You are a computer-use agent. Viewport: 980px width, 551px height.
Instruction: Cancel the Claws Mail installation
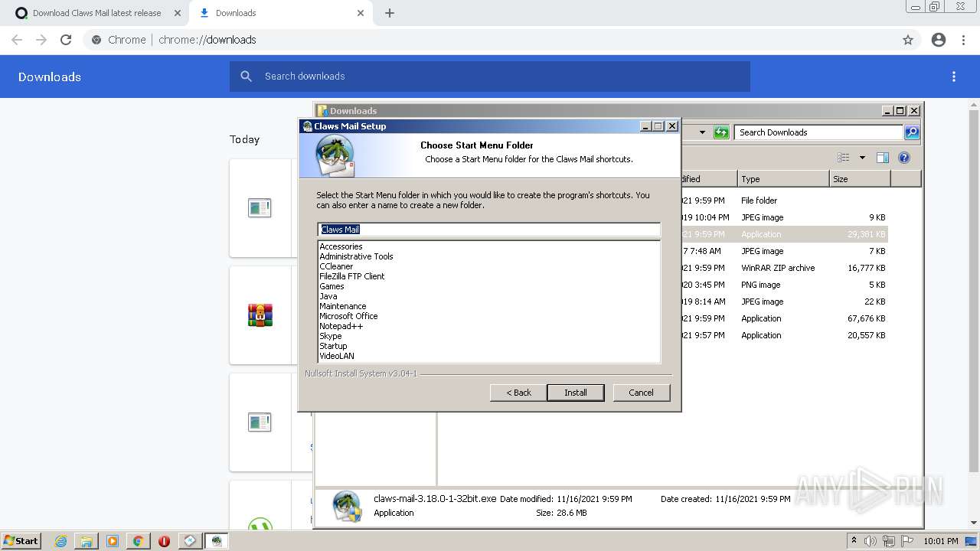point(642,393)
